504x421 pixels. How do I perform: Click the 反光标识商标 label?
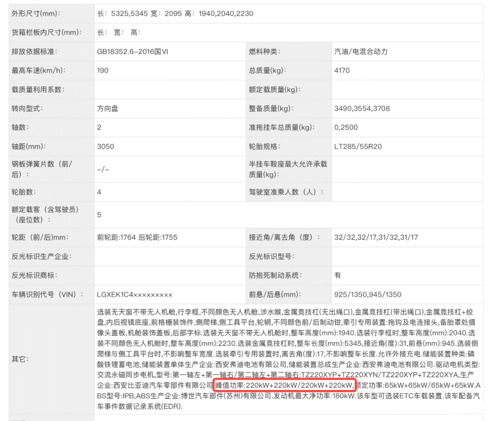click(x=35, y=275)
